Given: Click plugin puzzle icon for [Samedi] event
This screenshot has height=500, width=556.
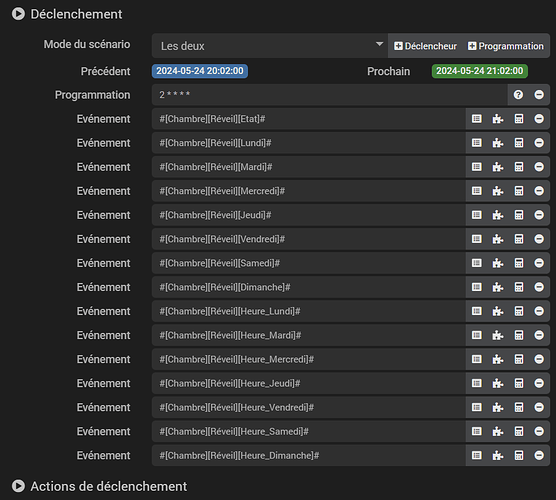Looking at the screenshot, I should [497, 263].
